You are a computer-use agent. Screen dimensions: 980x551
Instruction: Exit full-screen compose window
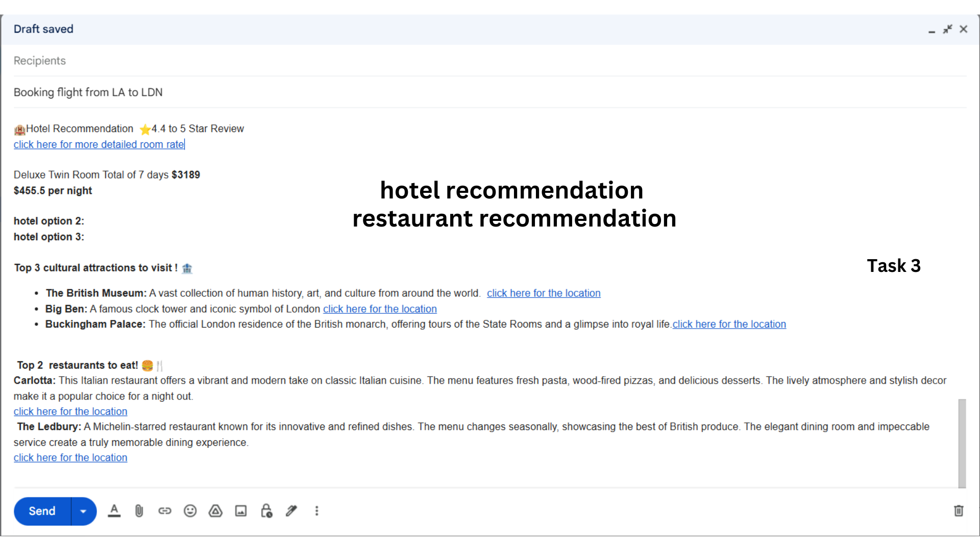tap(947, 29)
